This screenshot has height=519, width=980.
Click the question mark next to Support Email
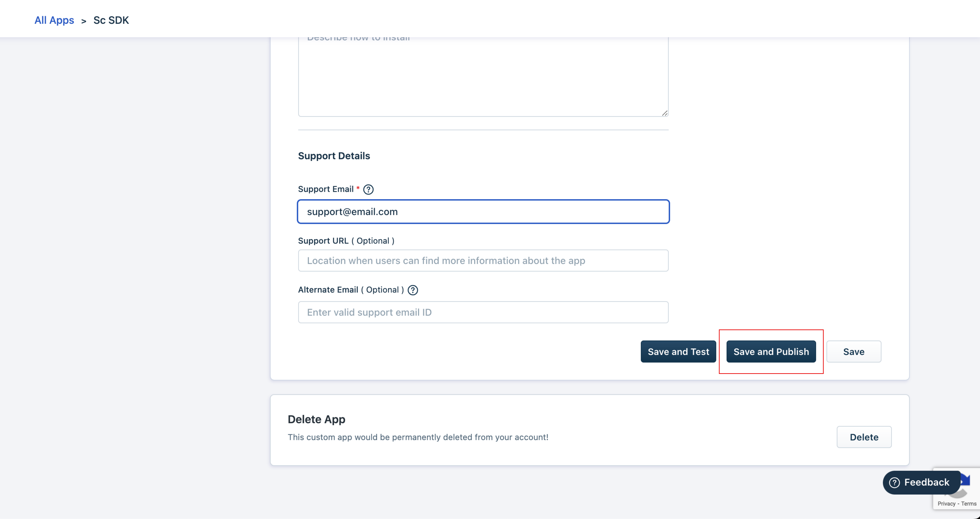[x=367, y=189]
